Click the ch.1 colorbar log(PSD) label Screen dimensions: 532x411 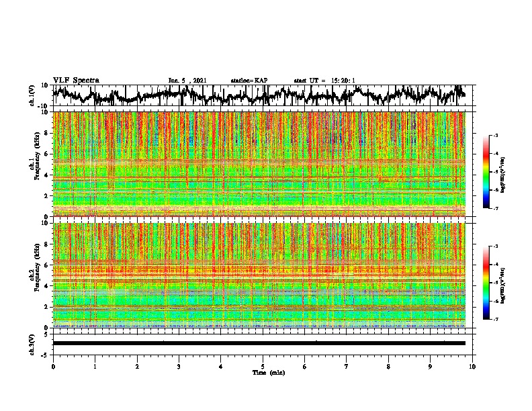point(503,175)
